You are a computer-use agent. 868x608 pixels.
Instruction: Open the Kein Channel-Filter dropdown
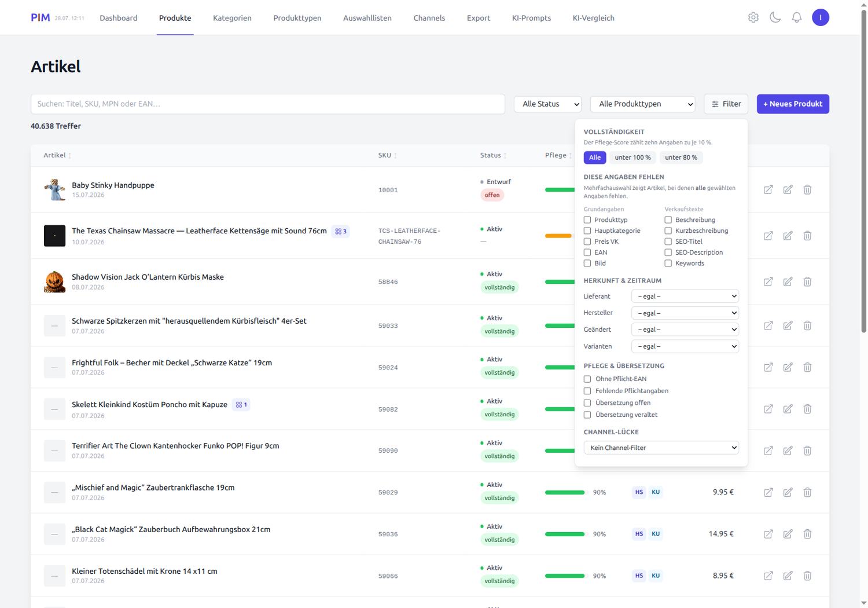(661, 448)
